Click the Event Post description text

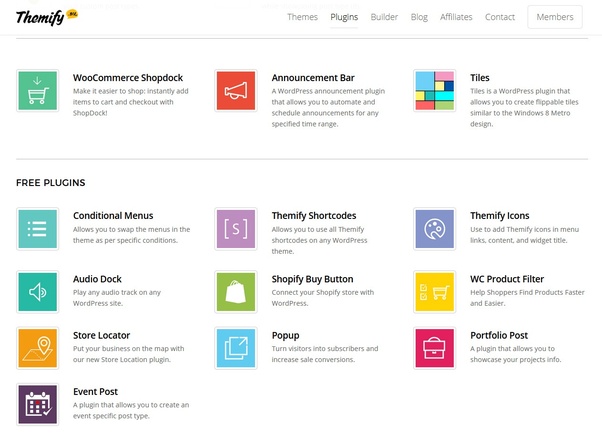pos(131,410)
